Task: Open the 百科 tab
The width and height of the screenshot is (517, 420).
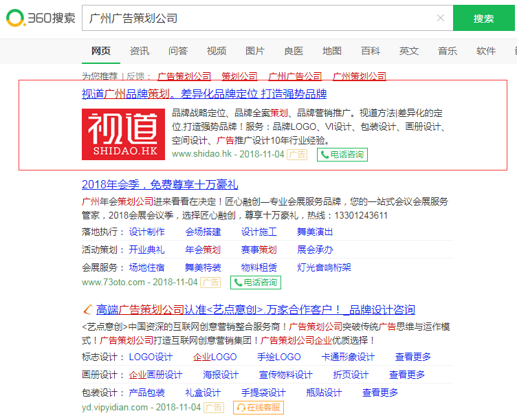Action: click(371, 51)
